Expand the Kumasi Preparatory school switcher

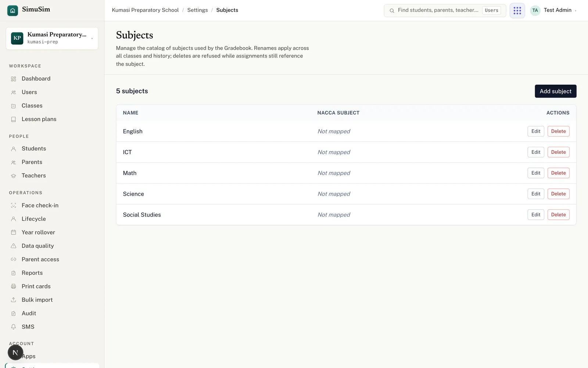[x=52, y=38]
